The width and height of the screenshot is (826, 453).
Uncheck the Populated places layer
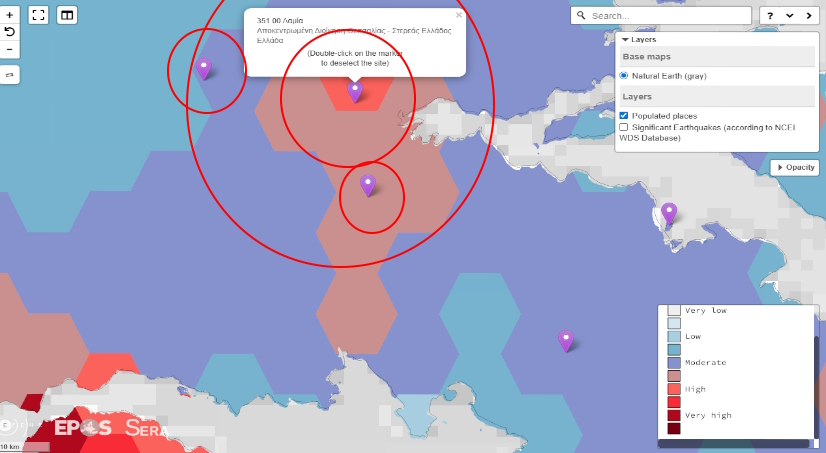click(624, 116)
